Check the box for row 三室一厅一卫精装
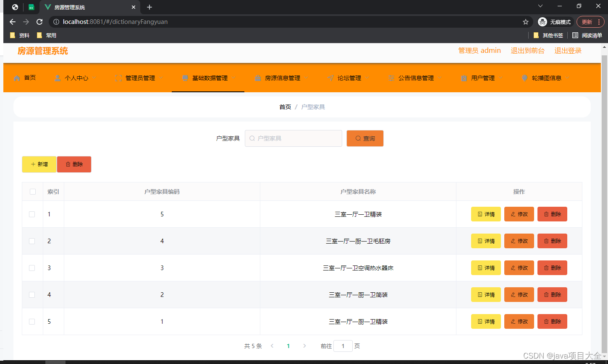 32,214
